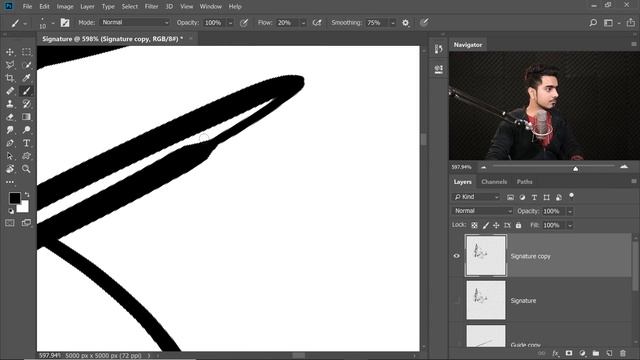Open the layer blend mode Normal dropdown
Image resolution: width=640 pixels, height=360 pixels.
482,211
